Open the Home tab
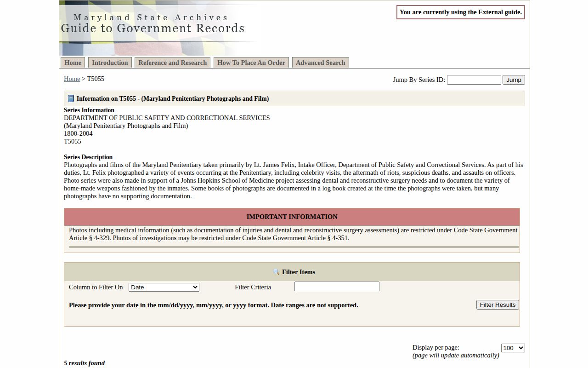Image resolution: width=588 pixels, height=368 pixels. (73, 63)
